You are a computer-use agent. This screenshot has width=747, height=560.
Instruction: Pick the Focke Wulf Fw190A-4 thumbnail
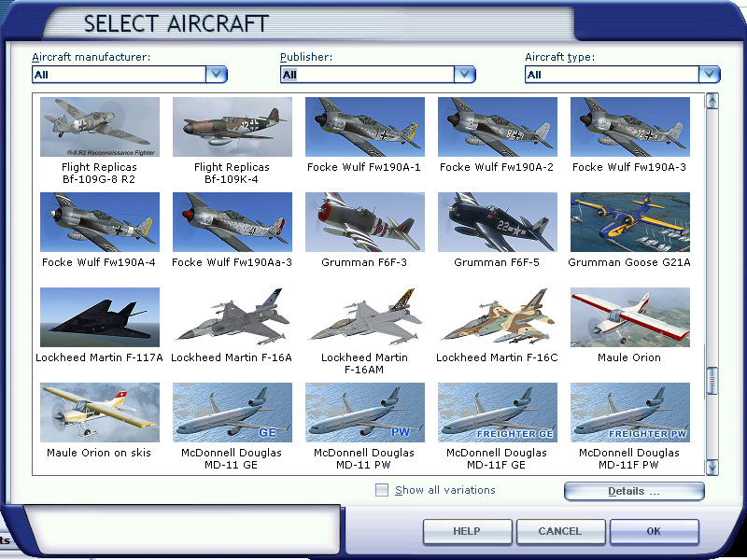[100, 222]
